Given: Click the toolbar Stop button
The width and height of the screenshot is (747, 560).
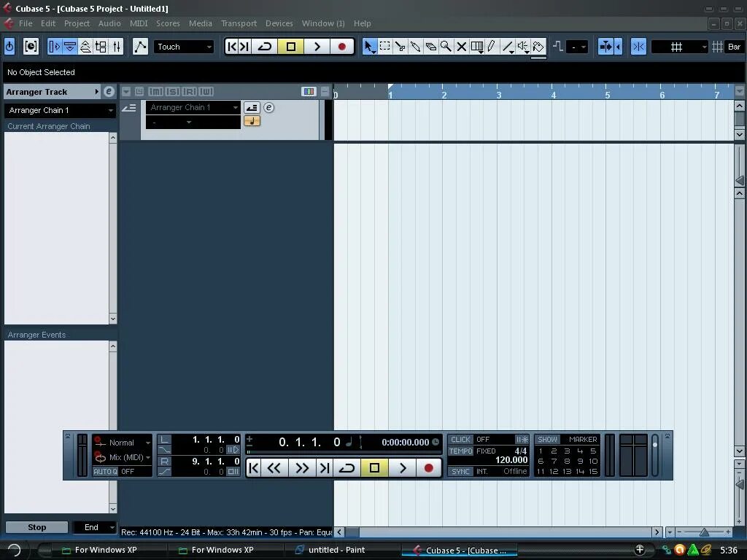Looking at the screenshot, I should [x=290, y=47].
